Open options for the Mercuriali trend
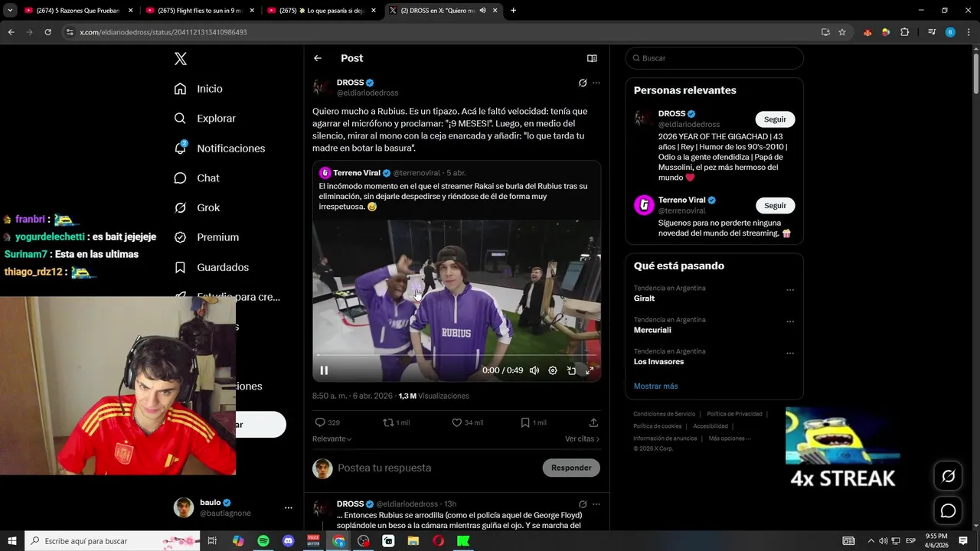Screen dimensions: 980x551 790,321
